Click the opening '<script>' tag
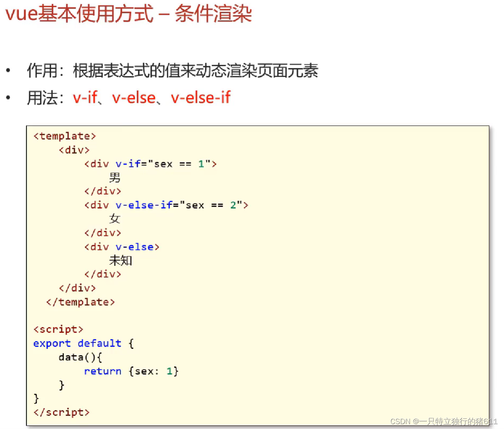The image size is (504, 429). (58, 329)
